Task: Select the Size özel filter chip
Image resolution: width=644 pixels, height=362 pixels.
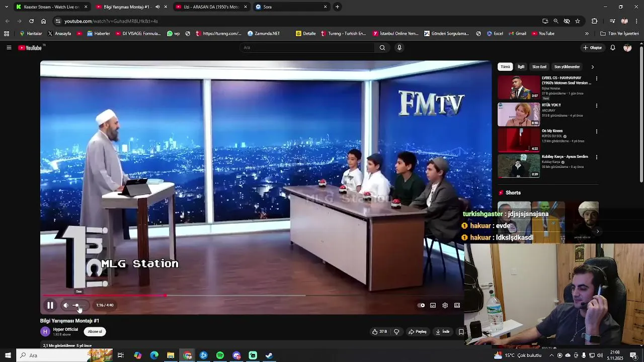Action: pos(539,67)
